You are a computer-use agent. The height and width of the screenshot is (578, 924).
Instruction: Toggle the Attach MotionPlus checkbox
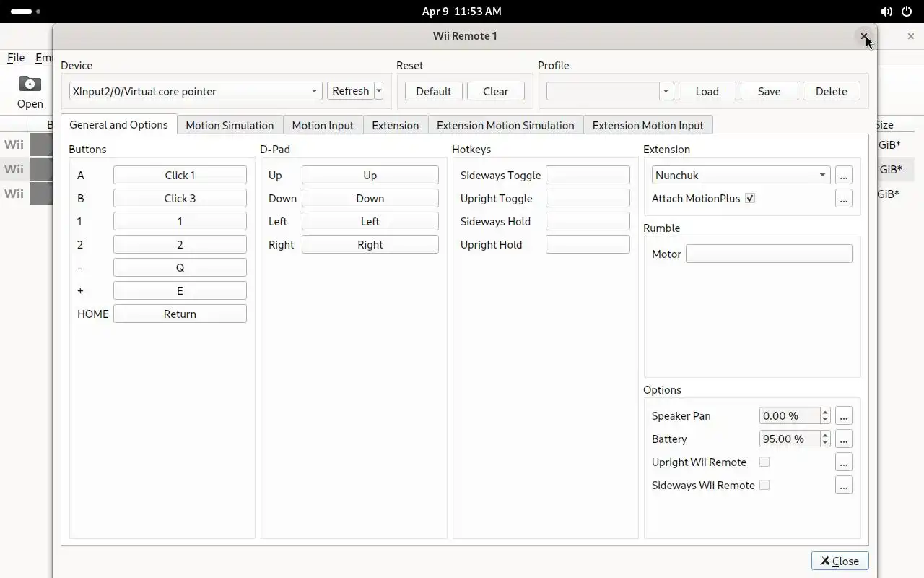pyautogui.click(x=750, y=198)
